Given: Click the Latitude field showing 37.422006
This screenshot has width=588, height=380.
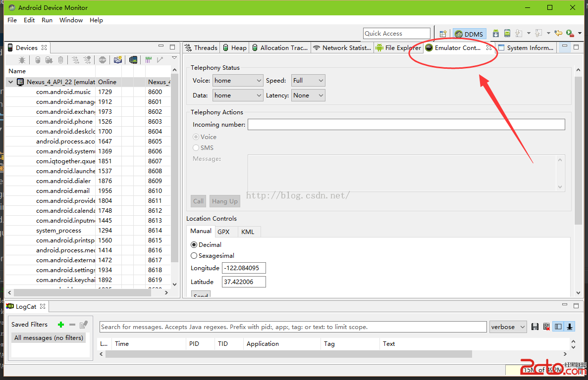Looking at the screenshot, I should point(244,282).
